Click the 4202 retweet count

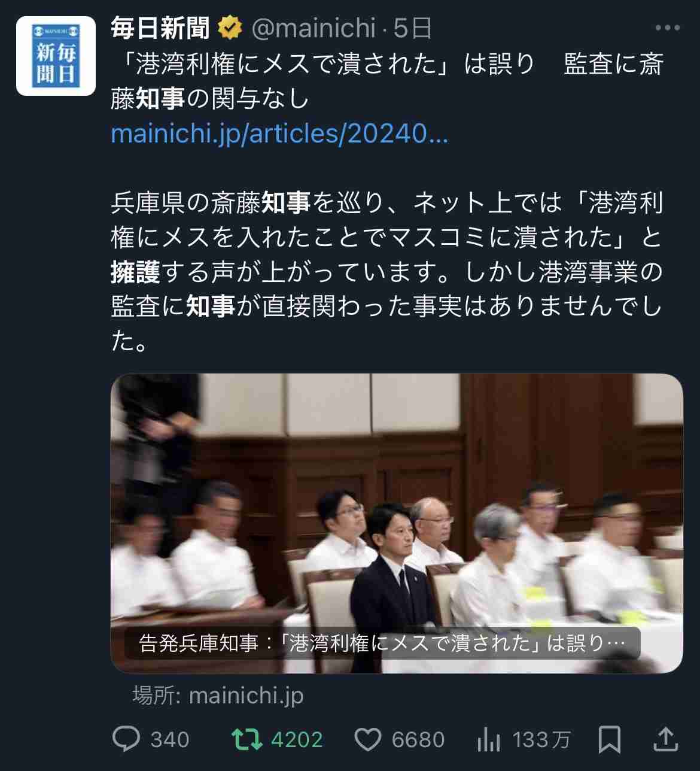click(297, 740)
